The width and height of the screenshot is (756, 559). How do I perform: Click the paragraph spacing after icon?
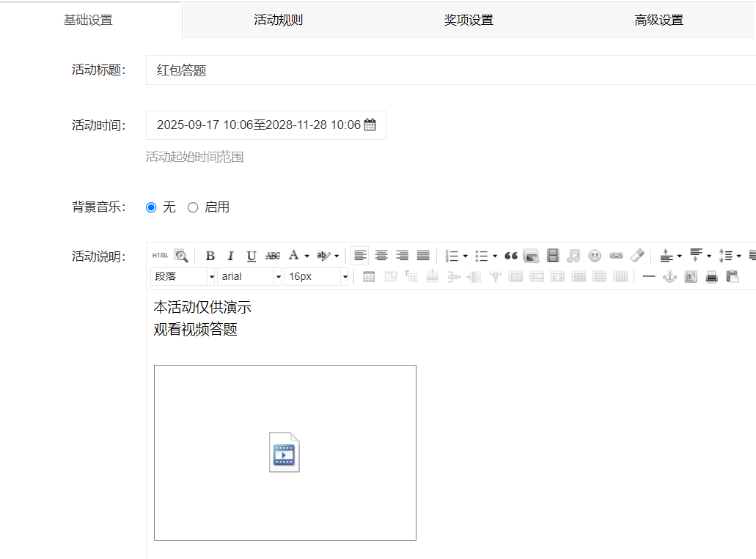coord(696,254)
